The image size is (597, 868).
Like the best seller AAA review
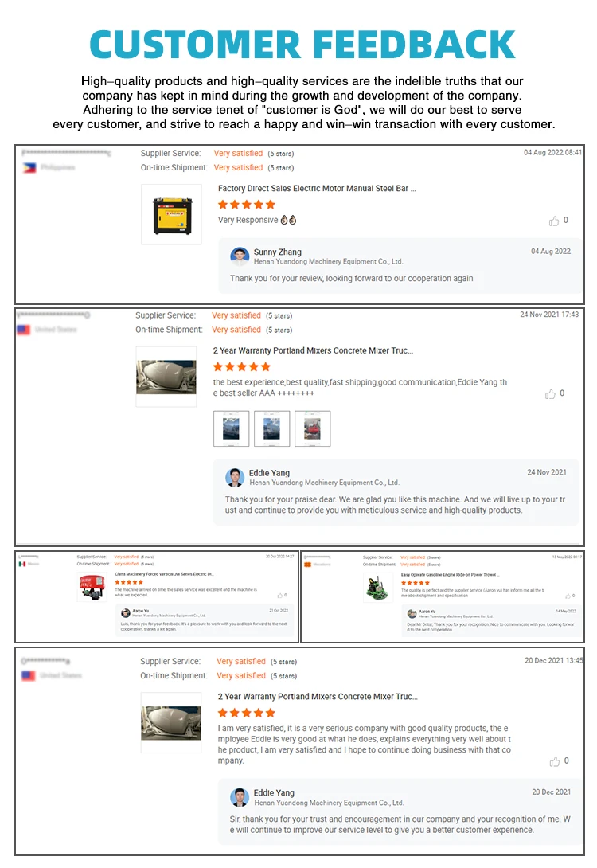point(550,393)
